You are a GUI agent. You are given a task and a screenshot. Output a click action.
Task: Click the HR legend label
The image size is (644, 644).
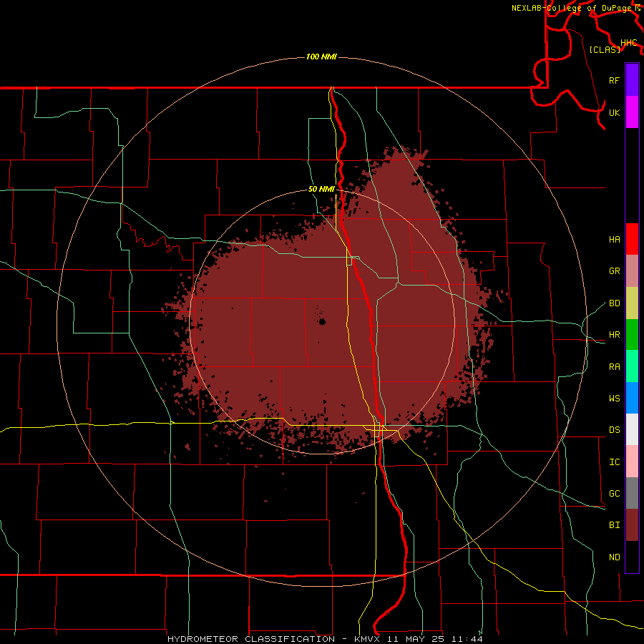coord(615,335)
